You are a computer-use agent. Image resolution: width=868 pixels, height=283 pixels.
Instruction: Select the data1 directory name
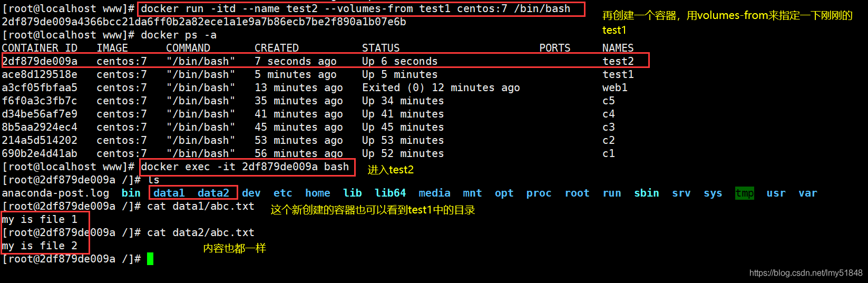point(169,193)
